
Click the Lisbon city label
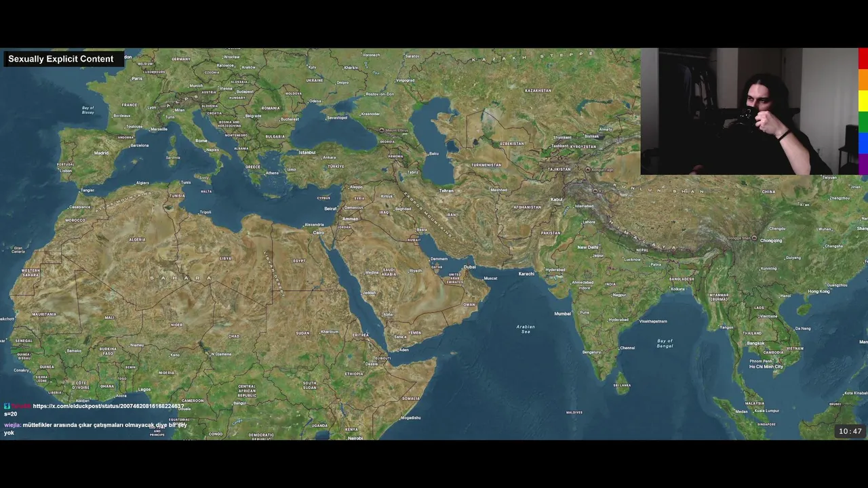[x=66, y=171]
